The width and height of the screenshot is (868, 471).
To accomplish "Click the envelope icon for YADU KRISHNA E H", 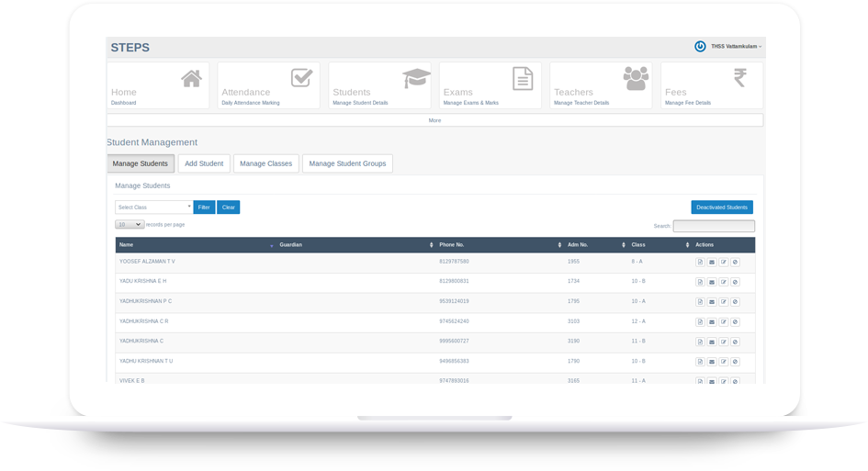I will [x=712, y=282].
